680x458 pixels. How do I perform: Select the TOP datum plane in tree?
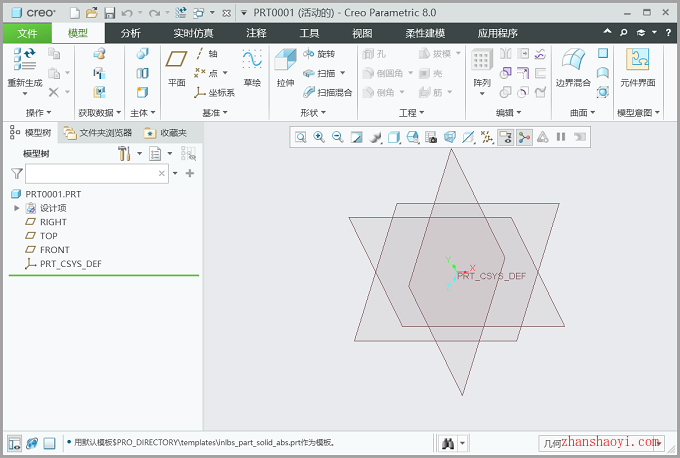click(x=41, y=236)
